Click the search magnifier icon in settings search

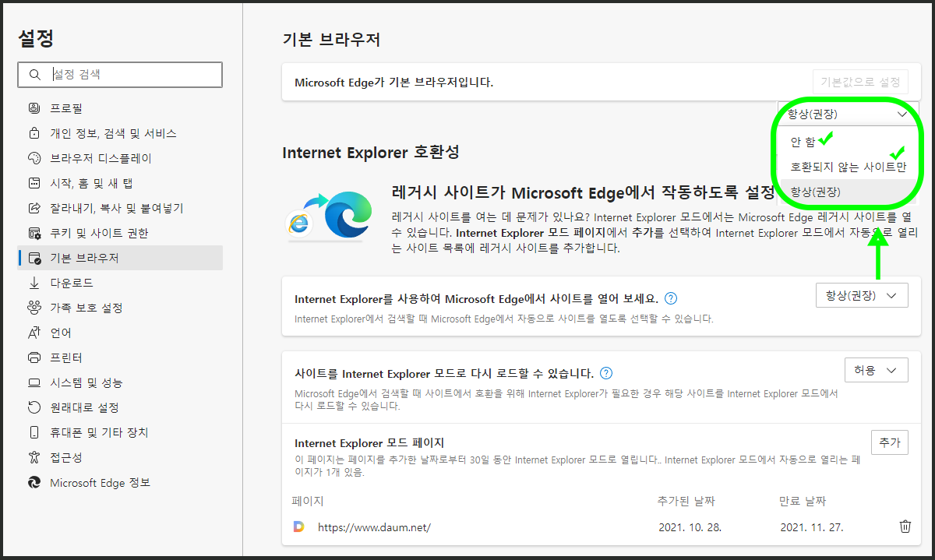coord(34,75)
